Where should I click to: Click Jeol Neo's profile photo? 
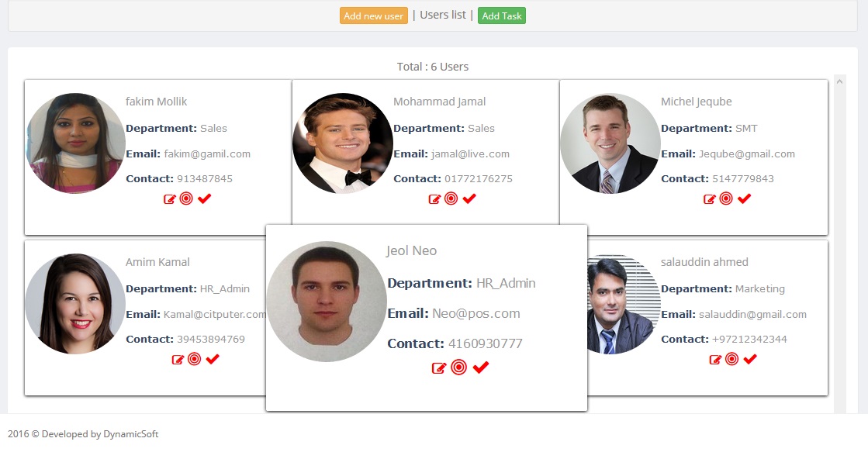coord(327,302)
